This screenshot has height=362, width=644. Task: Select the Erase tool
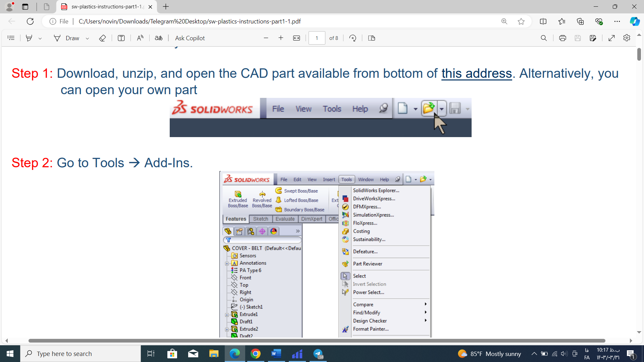(103, 38)
